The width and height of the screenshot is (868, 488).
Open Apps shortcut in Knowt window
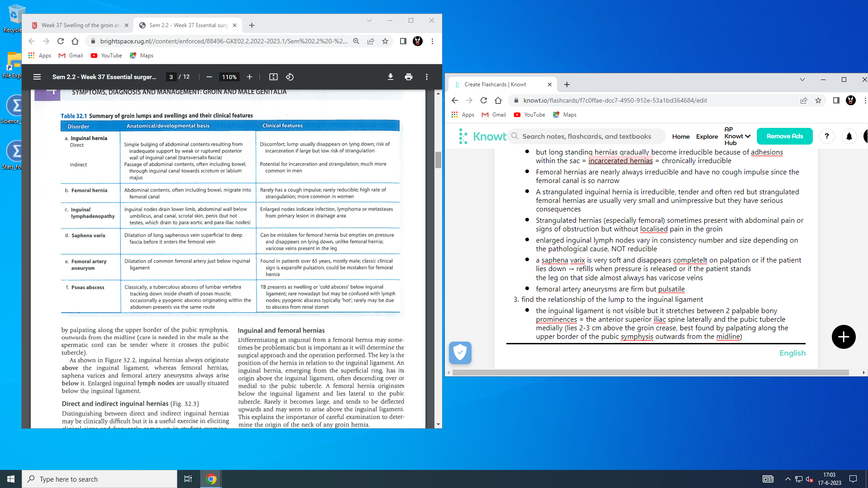pos(463,115)
